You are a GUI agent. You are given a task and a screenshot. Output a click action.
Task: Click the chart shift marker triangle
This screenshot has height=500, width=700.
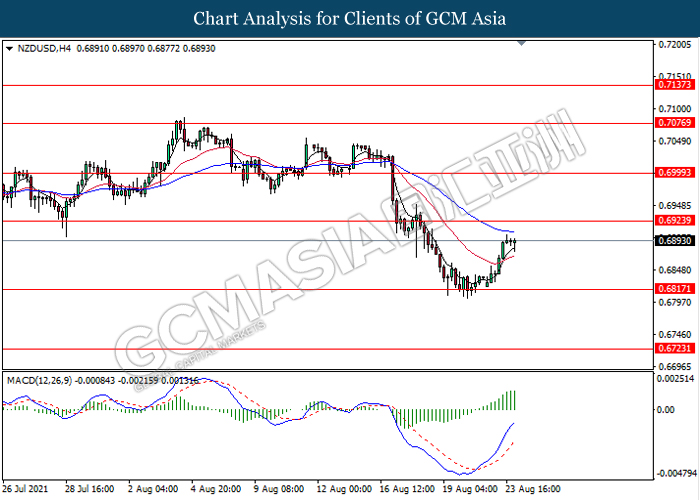coord(521,43)
